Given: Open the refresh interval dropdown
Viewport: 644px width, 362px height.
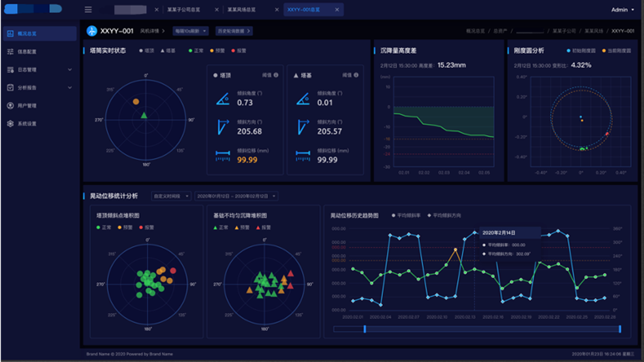Looking at the screenshot, I should 191,31.
